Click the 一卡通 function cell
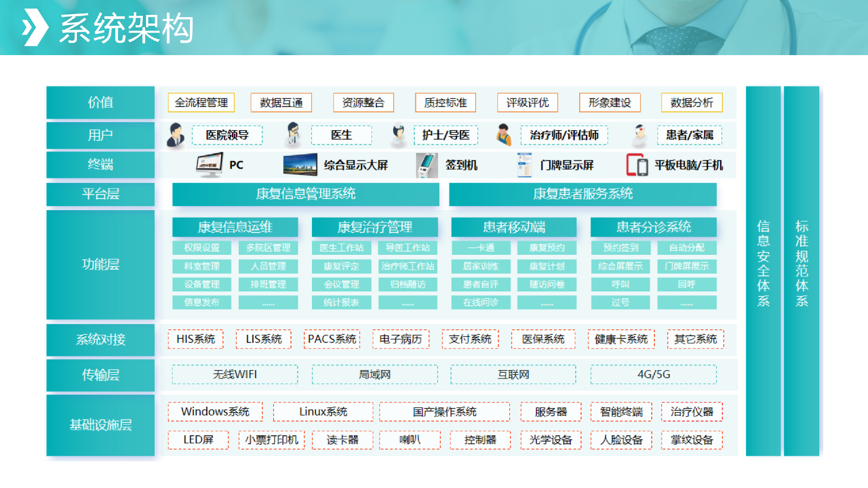Screen dimensions: 868x488 (x=481, y=248)
